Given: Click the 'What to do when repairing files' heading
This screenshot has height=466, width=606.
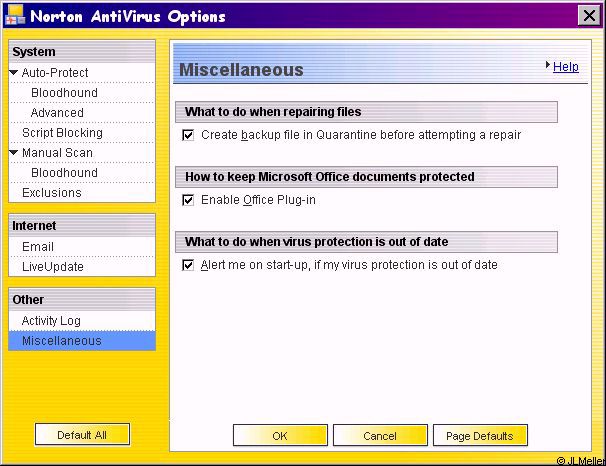Looking at the screenshot, I should click(x=366, y=112).
